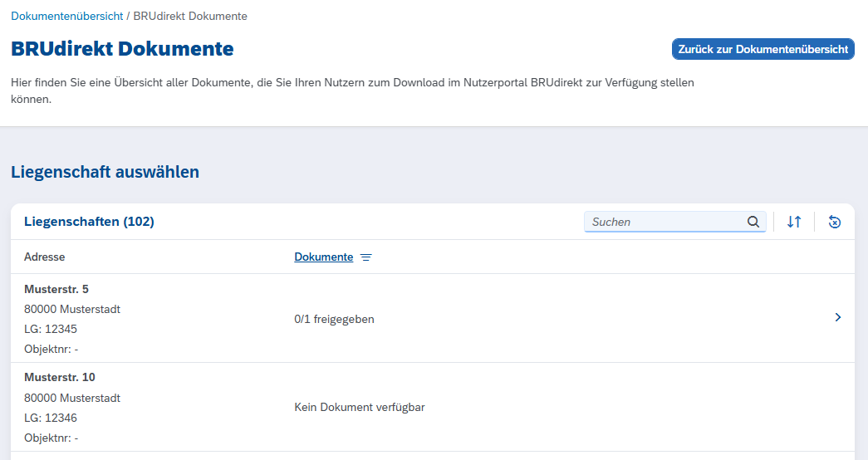This screenshot has width=868, height=460.
Task: Click the Dokumente column header
Action: pos(323,257)
